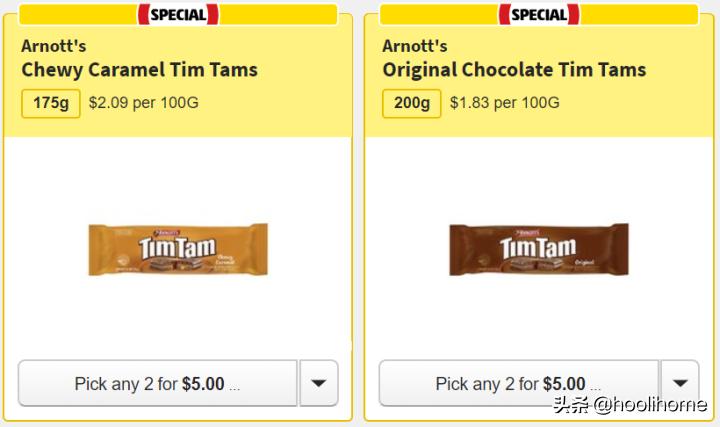Open the Chewy Caramel Tim Tam product image
Image resolution: width=720 pixels, height=427 pixels.
[x=178, y=248]
